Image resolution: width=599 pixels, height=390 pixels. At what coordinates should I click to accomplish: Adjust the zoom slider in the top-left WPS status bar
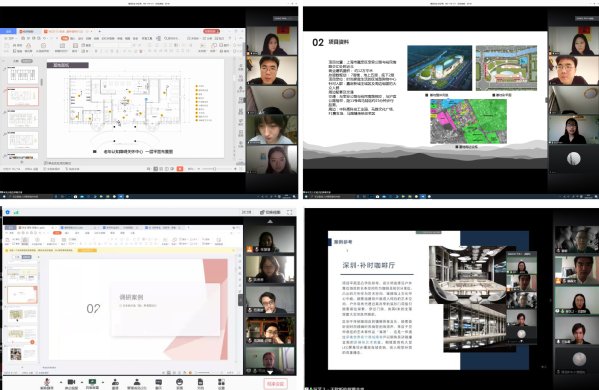click(x=215, y=168)
